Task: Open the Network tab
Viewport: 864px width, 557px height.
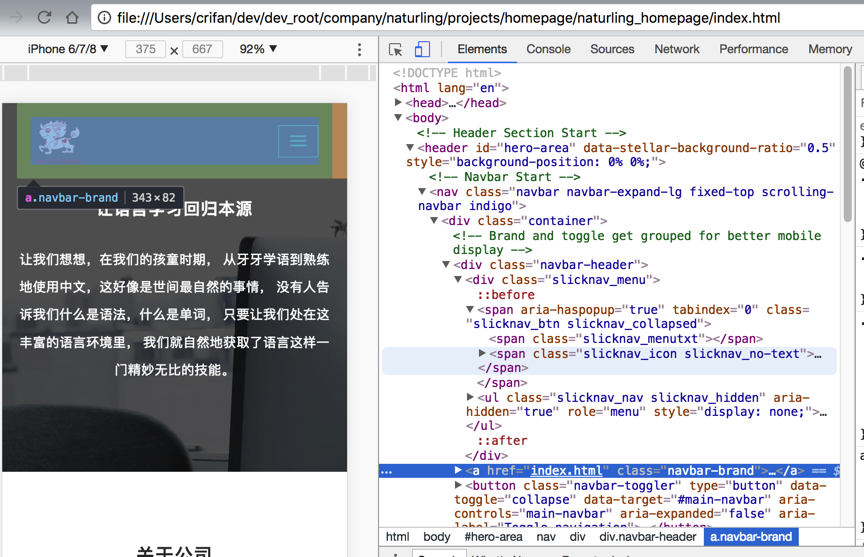Action: click(677, 49)
